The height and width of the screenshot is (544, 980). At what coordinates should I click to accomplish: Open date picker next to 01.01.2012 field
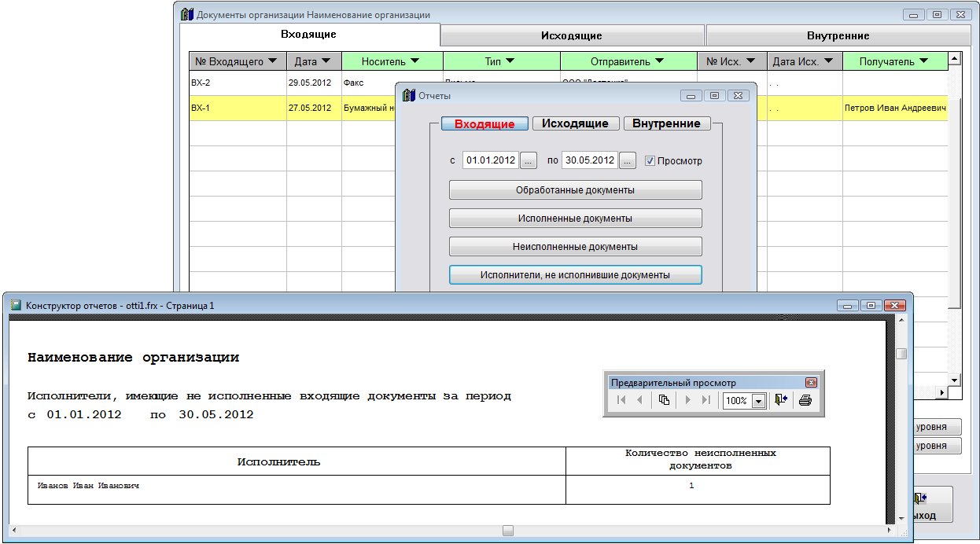pos(529,160)
